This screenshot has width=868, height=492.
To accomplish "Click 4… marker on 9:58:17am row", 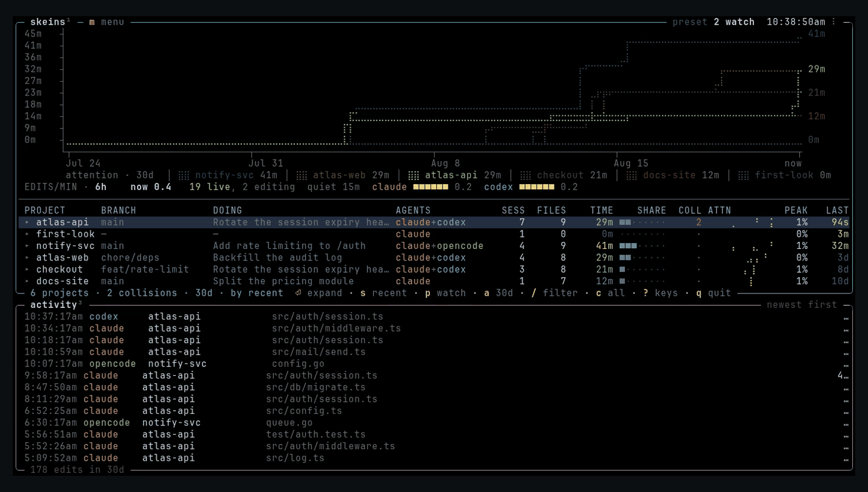I will click(843, 376).
